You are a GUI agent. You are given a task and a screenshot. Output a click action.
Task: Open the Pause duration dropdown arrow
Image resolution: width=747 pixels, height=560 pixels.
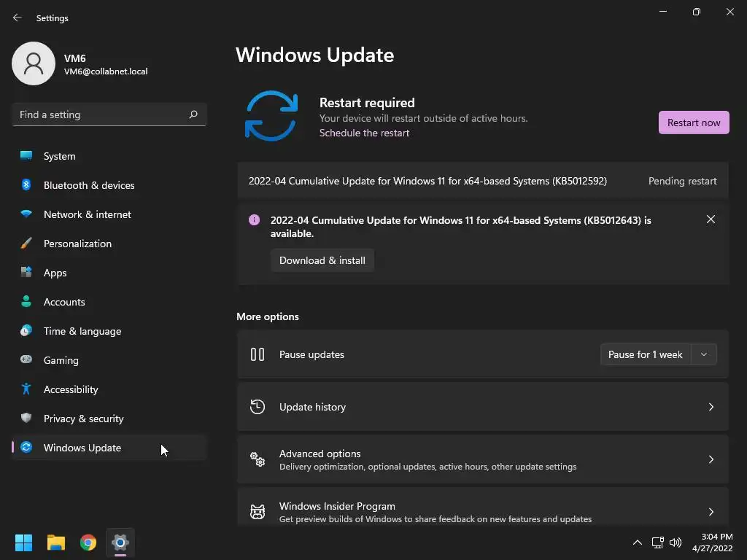[704, 354]
